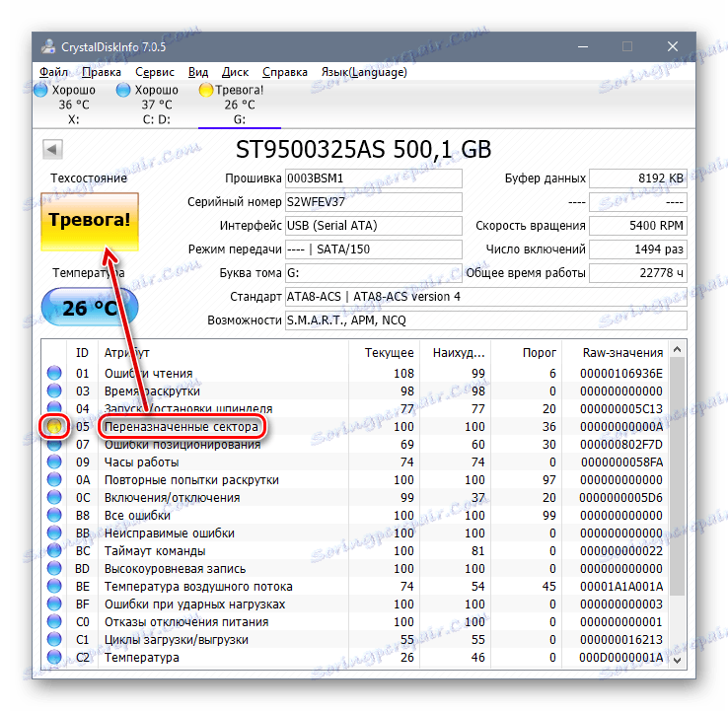
Task: Click status orb for attribute BF row
Action: click(x=54, y=604)
